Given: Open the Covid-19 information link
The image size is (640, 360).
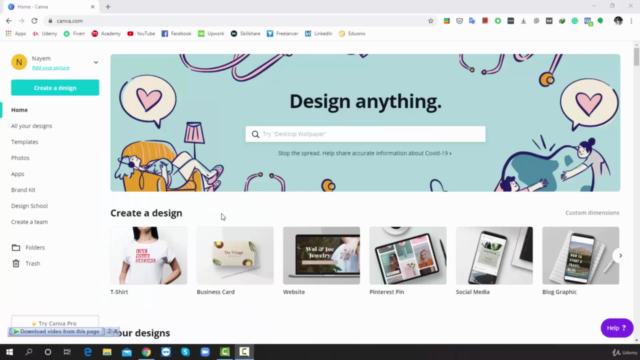Looking at the screenshot, I should pyautogui.click(x=364, y=153).
